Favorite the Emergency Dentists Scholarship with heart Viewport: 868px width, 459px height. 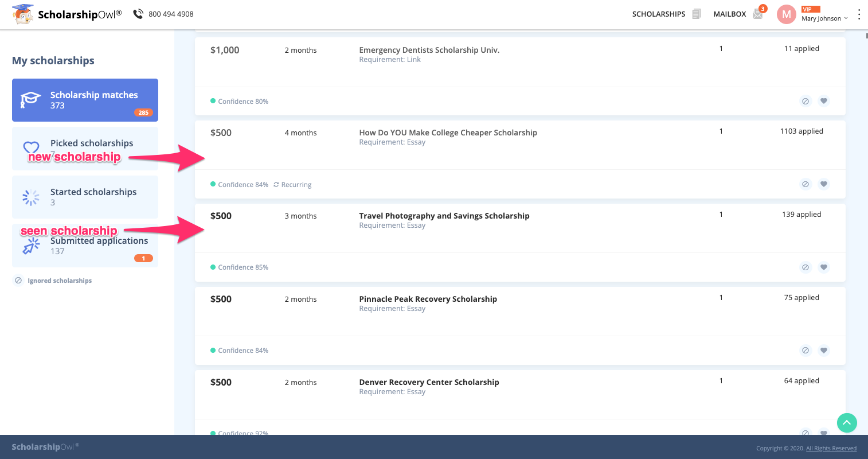824,101
